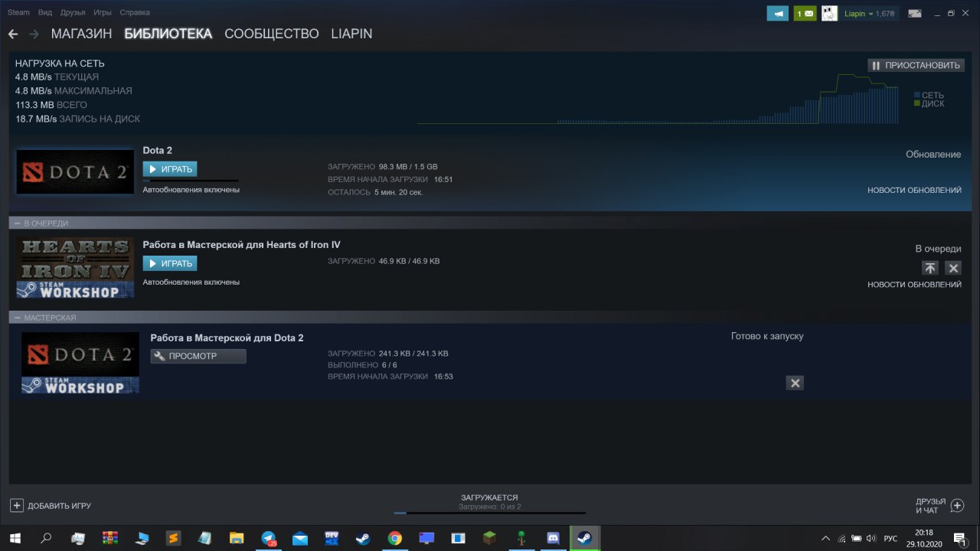Pause downloads with ПРИОСТАНОВИТЬ button
Screen dimensions: 980x551
pos(916,65)
